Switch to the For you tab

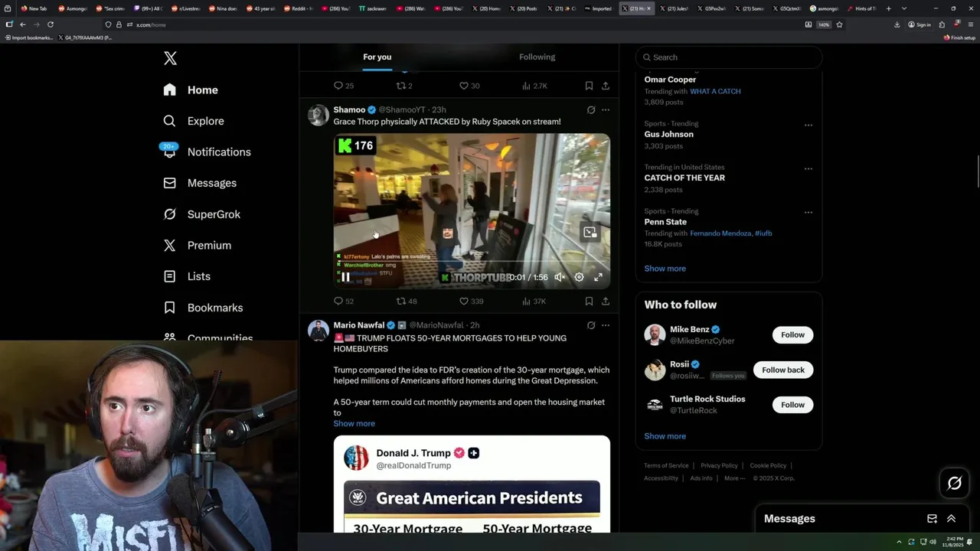click(x=377, y=57)
